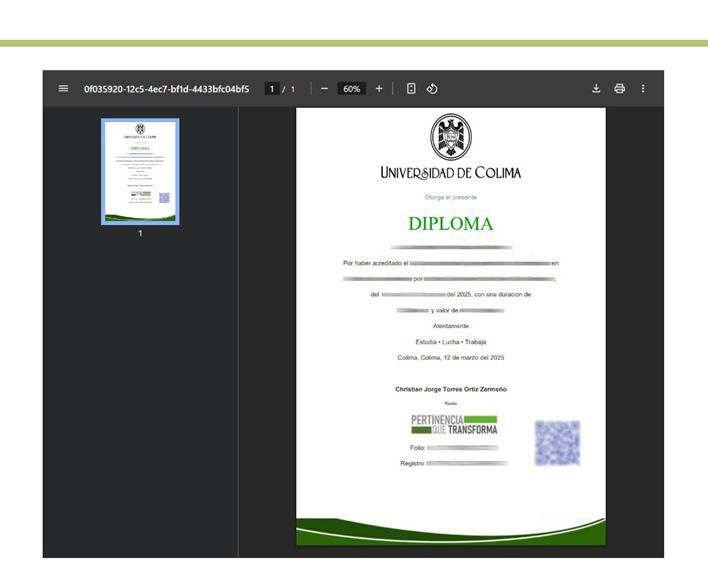Click the 60% zoom level field
Screen dimensions: 708x580
pyautogui.click(x=351, y=89)
